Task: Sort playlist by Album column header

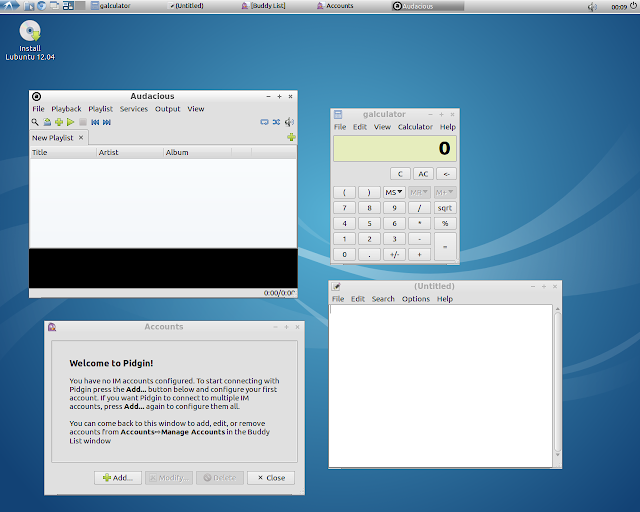Action: pos(198,152)
